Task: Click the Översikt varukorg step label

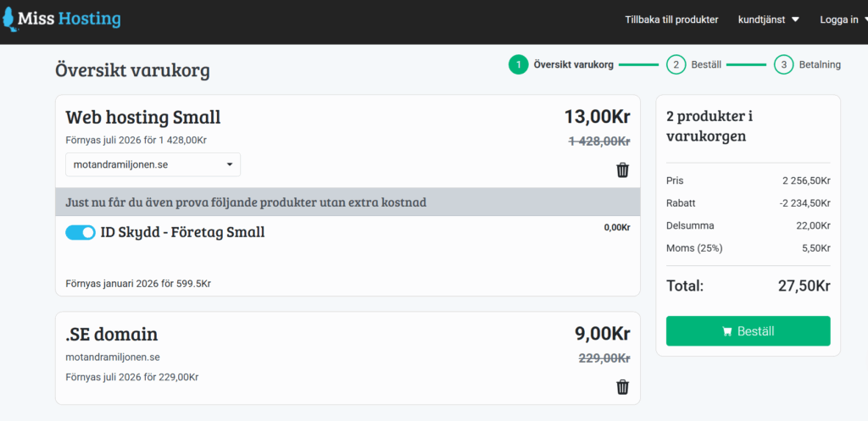Action: click(573, 64)
